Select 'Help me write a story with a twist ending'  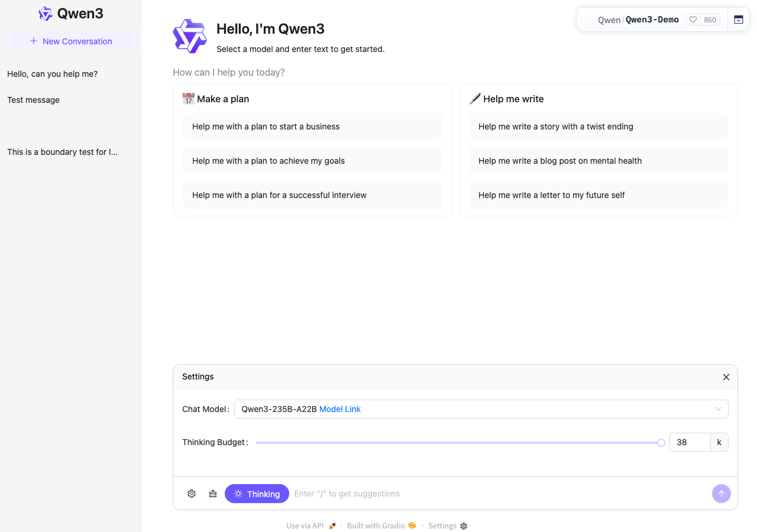click(x=599, y=126)
